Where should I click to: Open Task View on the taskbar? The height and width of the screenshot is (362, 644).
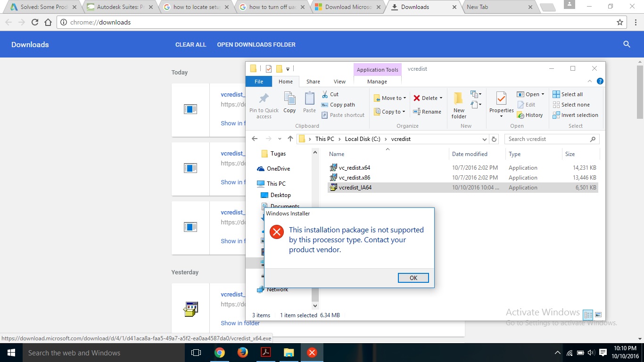click(196, 353)
